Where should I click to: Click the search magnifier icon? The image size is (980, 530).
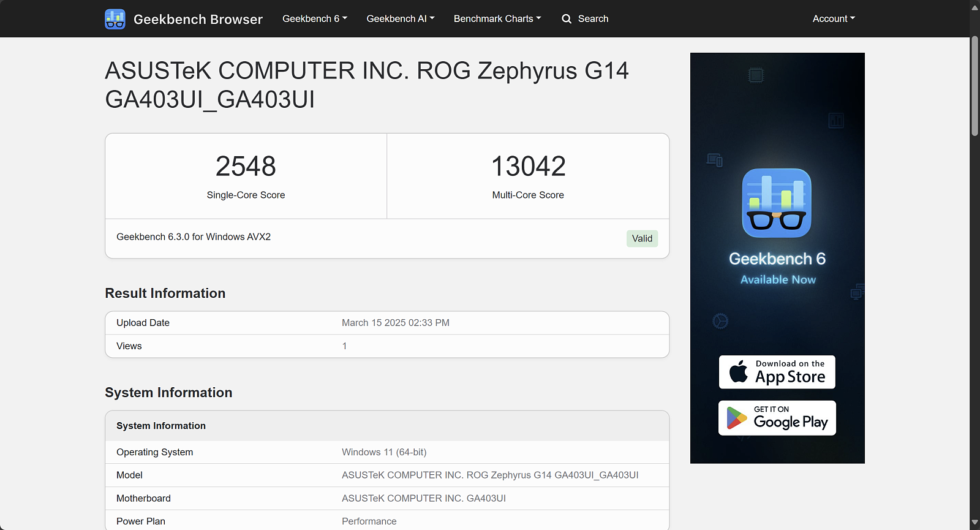[x=567, y=19]
